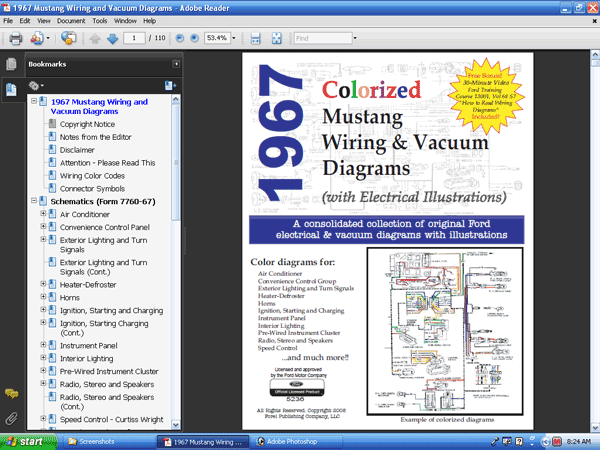Open the Disclaimer bookmark
The width and height of the screenshot is (600, 450).
[x=77, y=150]
